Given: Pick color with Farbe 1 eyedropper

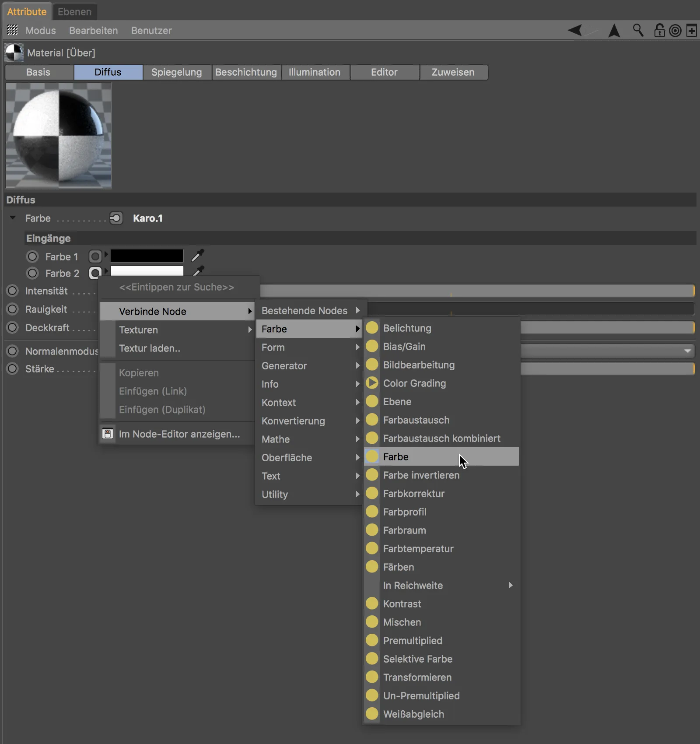Looking at the screenshot, I should tap(198, 255).
